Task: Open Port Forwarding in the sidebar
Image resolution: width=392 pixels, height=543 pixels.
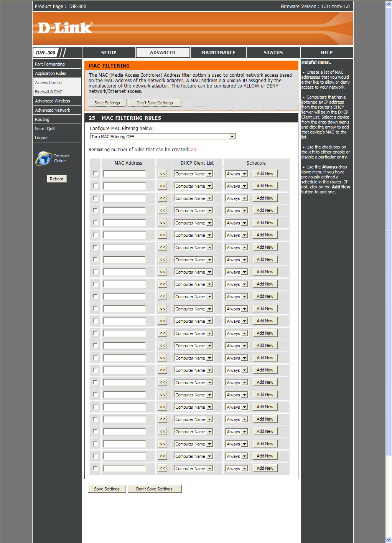Action: coord(50,64)
